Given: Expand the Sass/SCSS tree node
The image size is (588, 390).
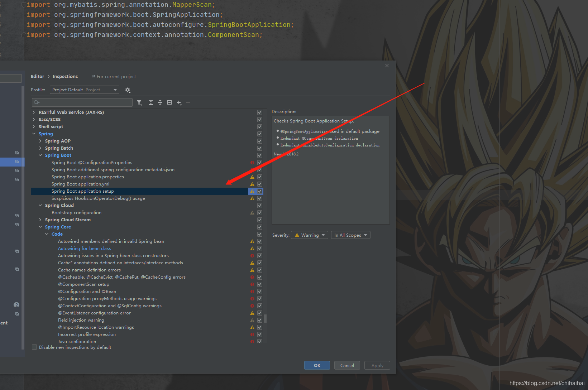Looking at the screenshot, I should (x=34, y=120).
